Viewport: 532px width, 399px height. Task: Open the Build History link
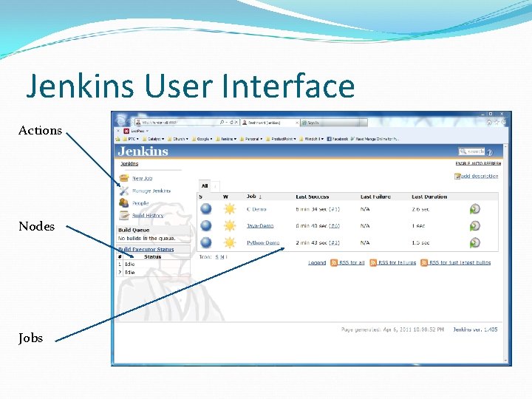pos(148,216)
